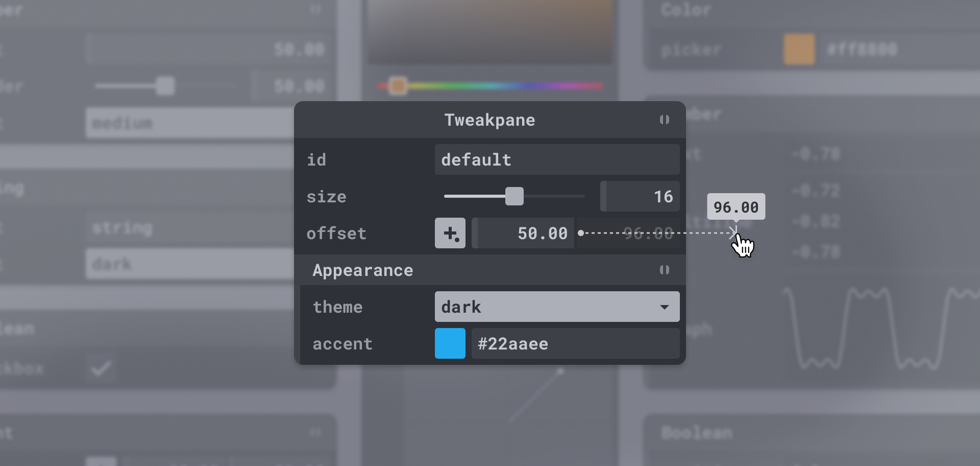Toggle the blurred background checkbox checkmark
Screen dimensions: 980x466
101,368
